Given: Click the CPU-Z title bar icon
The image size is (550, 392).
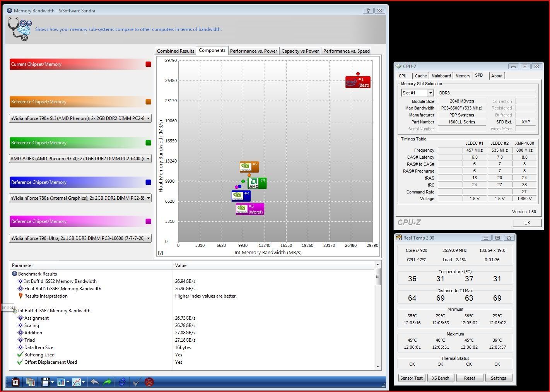Looking at the screenshot, I should coord(399,67).
